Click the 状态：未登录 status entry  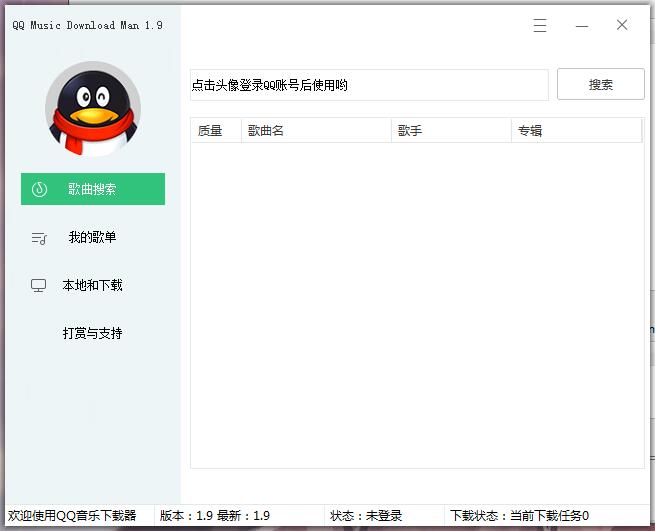click(366, 516)
